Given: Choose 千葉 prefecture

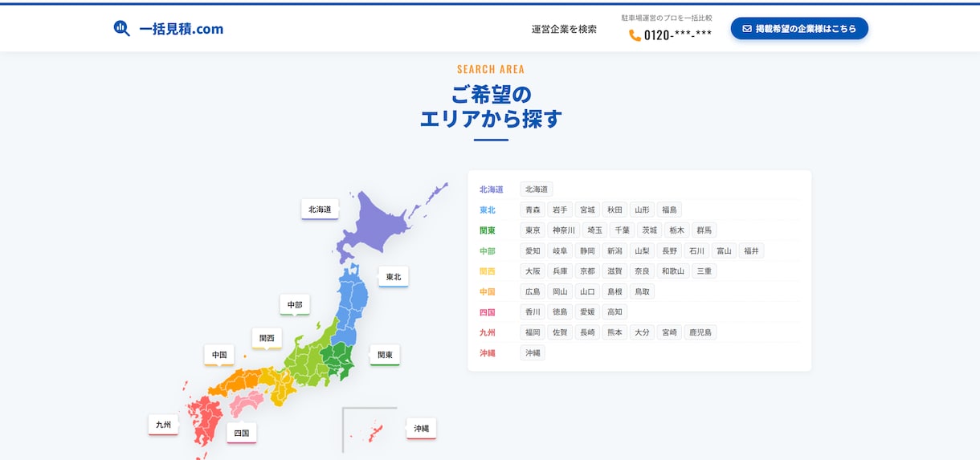Looking at the screenshot, I should point(622,230).
